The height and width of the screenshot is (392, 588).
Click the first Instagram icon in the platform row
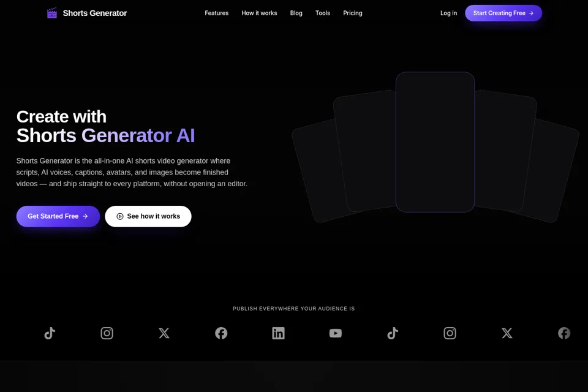(107, 333)
